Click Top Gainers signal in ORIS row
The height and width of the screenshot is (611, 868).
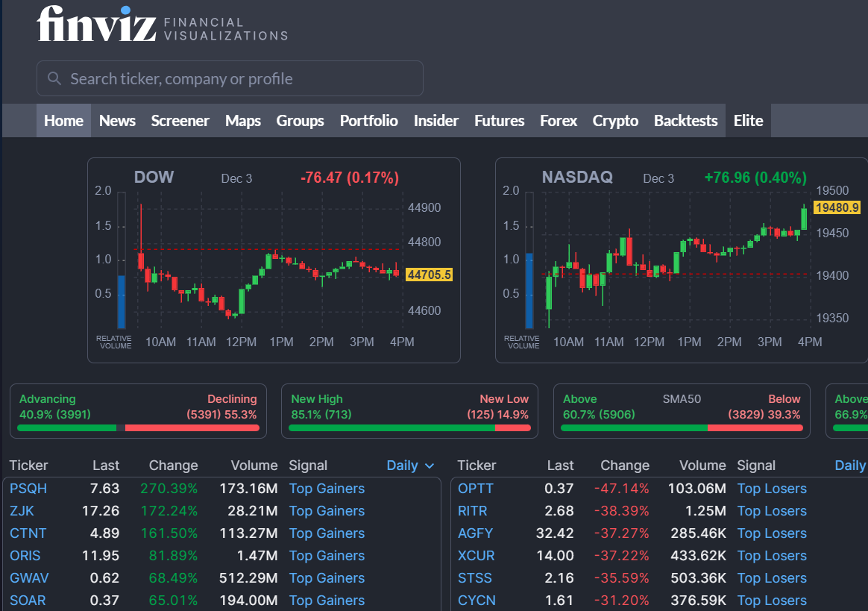pyautogui.click(x=327, y=556)
